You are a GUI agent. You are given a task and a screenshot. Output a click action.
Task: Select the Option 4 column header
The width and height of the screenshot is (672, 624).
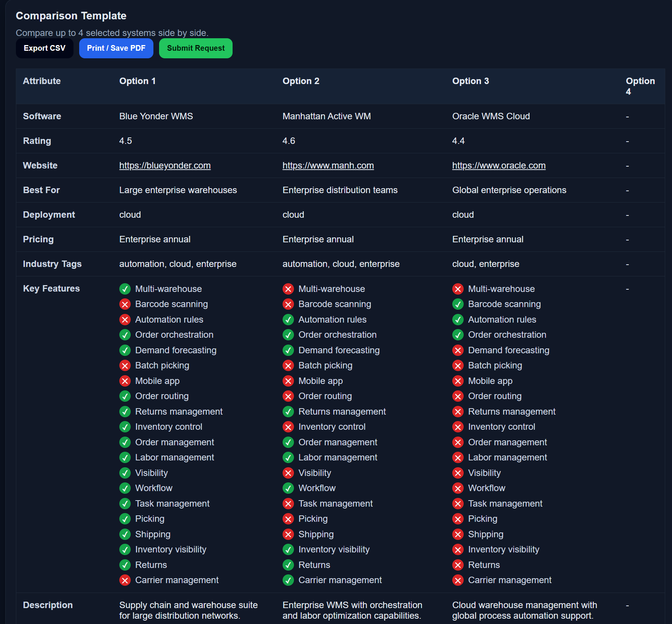[640, 86]
